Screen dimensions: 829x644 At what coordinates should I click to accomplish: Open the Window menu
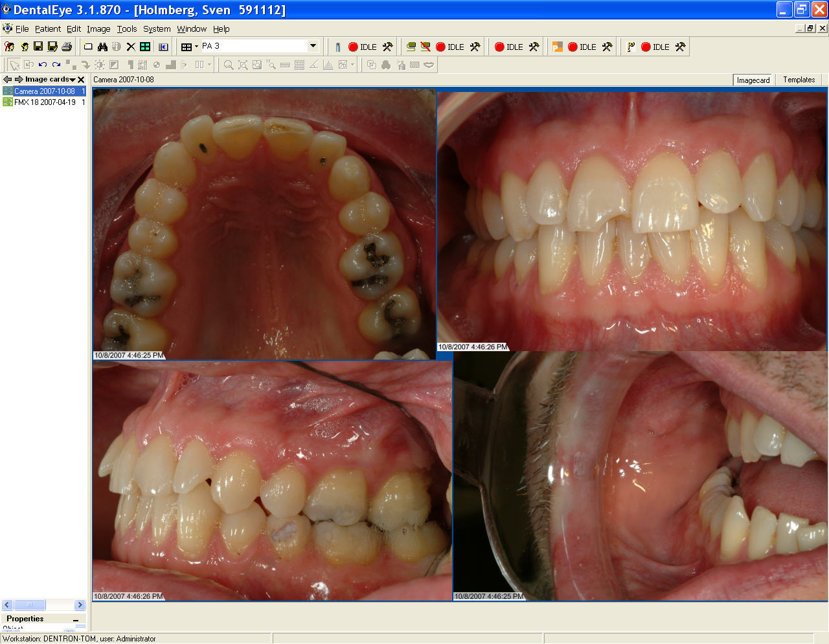(192, 29)
